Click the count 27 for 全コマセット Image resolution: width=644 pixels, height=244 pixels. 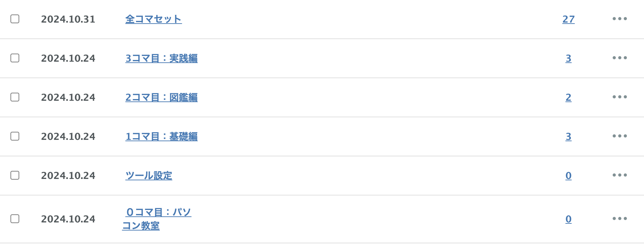(x=568, y=19)
